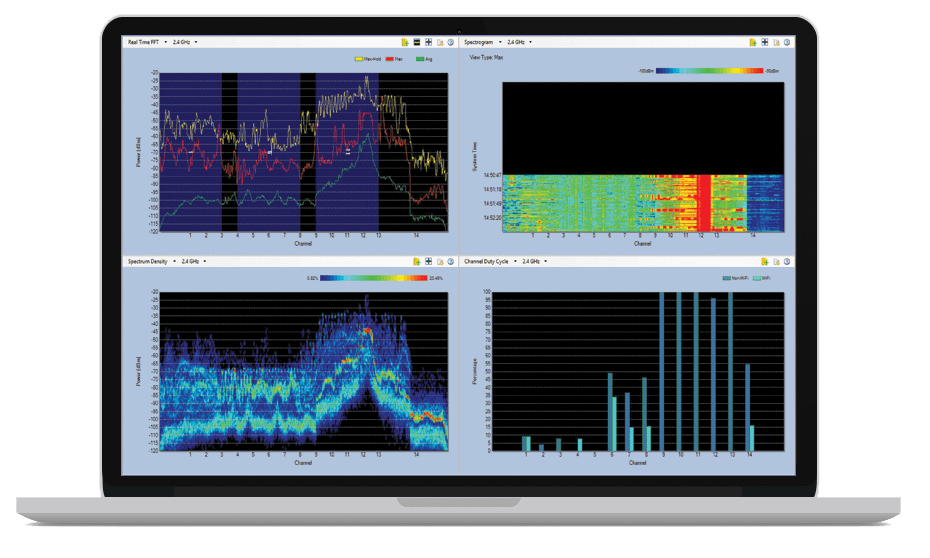The width and height of the screenshot is (930, 558).
Task: Click the green Avg legend swatch
Action: tap(421, 59)
